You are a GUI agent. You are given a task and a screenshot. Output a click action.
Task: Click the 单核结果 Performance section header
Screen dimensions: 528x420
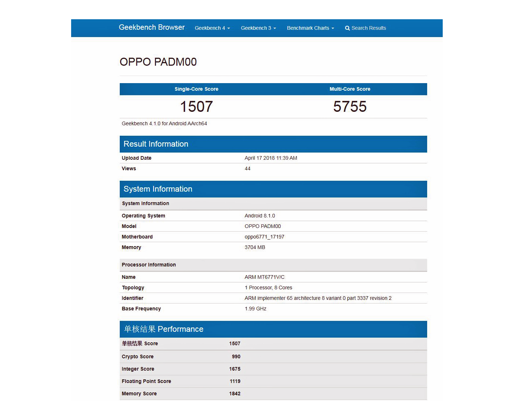click(273, 329)
